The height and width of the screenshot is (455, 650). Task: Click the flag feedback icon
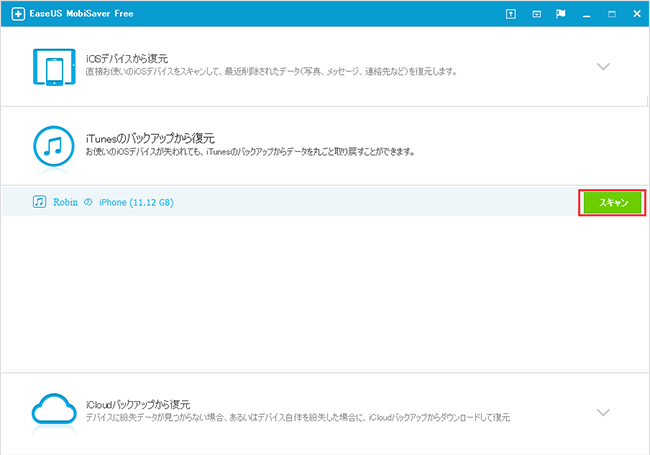pos(560,14)
